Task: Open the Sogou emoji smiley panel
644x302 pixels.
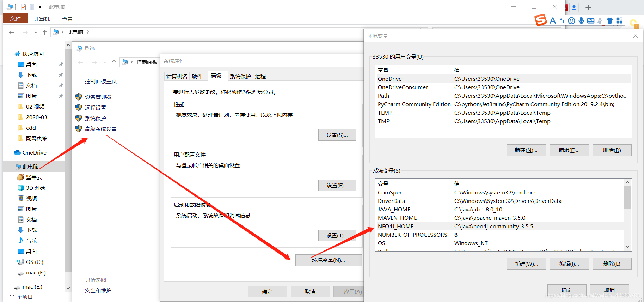Action: [x=572, y=21]
